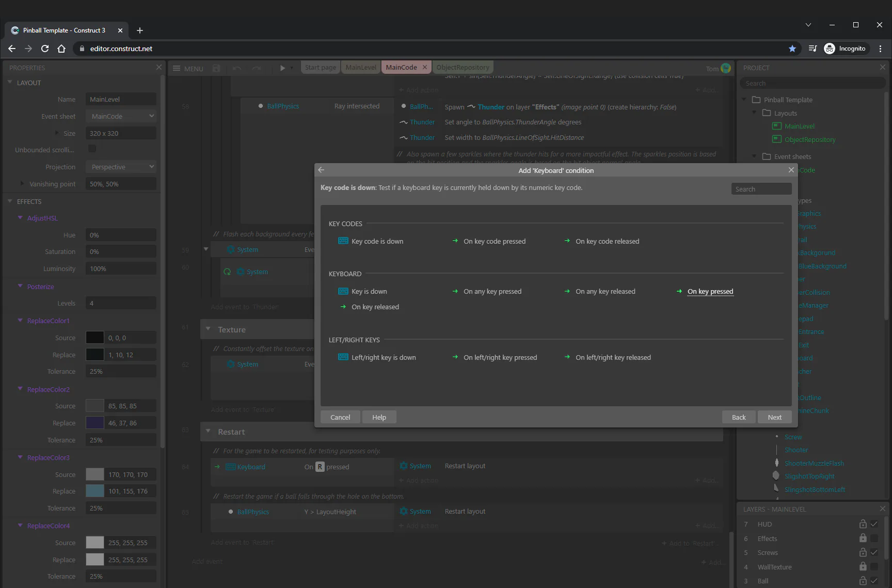Image resolution: width=892 pixels, height=588 pixels.
Task: Collapse the AdjustHSL effect group
Action: [20, 217]
